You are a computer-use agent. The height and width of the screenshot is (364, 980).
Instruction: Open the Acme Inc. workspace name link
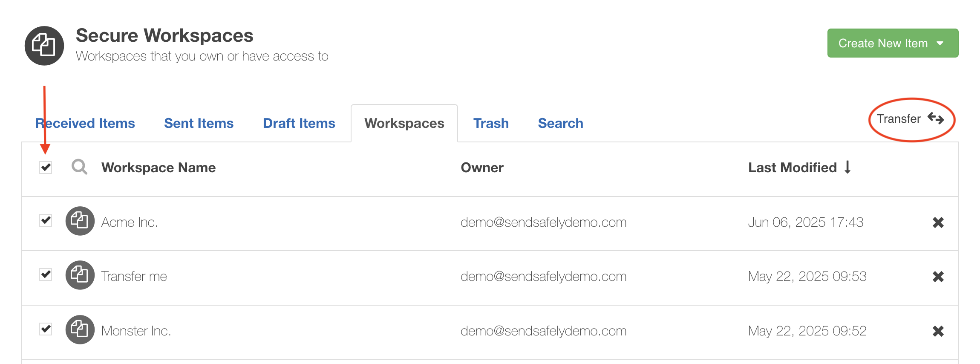[130, 222]
